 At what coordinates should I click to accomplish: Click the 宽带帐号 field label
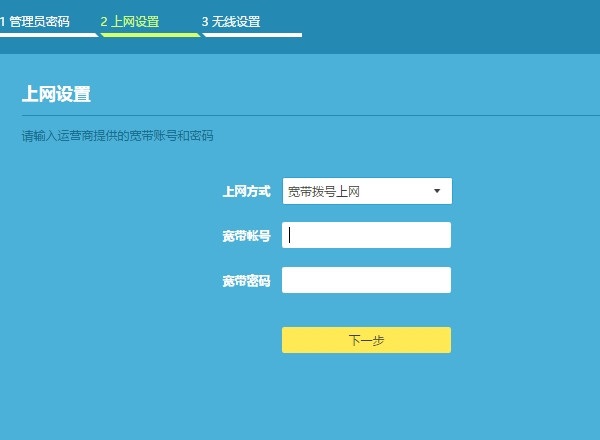point(246,236)
